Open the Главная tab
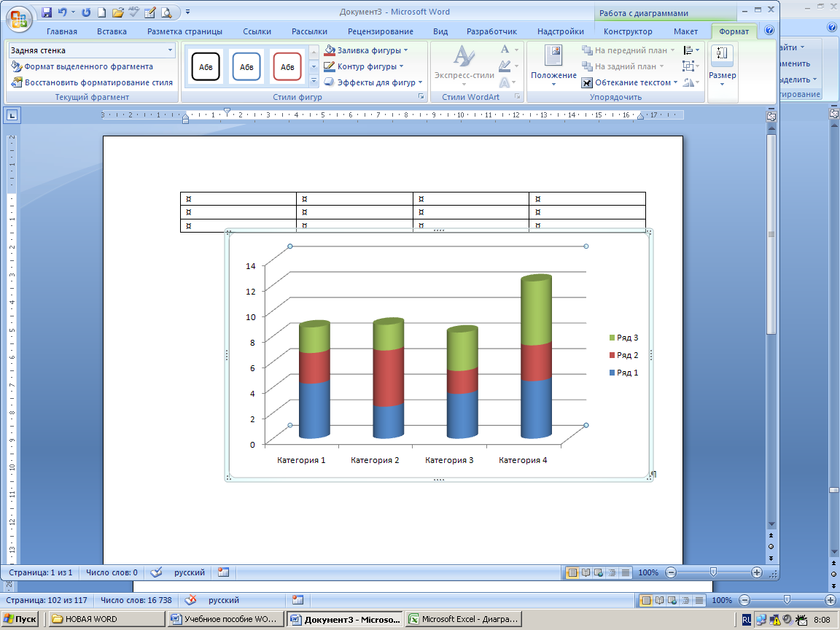 point(61,31)
